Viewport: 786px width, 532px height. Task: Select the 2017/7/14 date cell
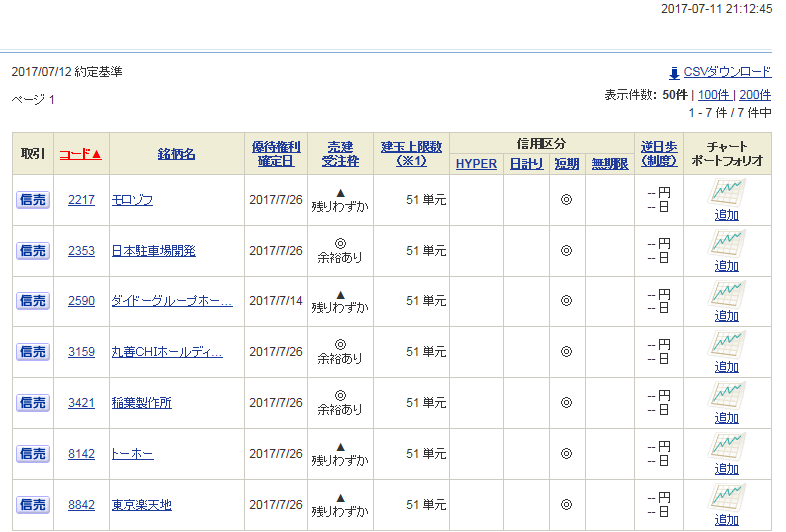pos(276,301)
